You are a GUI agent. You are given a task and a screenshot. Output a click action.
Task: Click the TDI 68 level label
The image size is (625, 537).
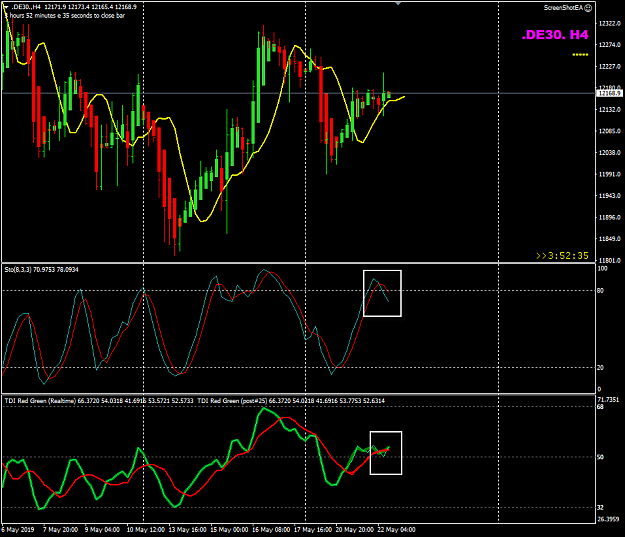point(600,407)
